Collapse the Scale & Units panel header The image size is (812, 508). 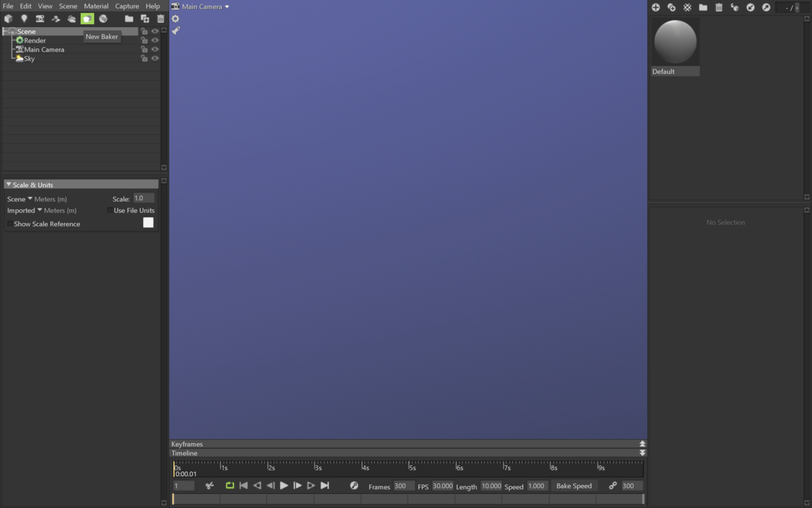click(x=8, y=184)
